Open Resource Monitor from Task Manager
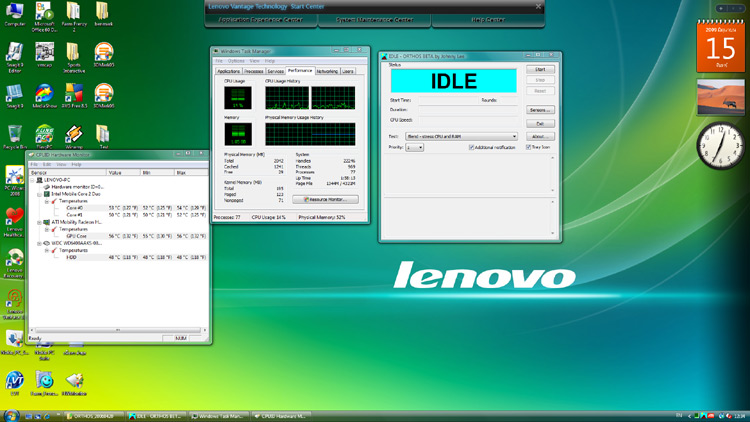750x422 pixels. 325,200
